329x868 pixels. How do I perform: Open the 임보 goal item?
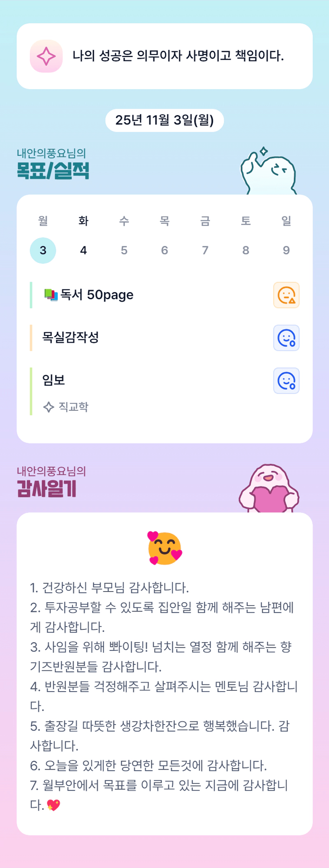click(x=54, y=380)
